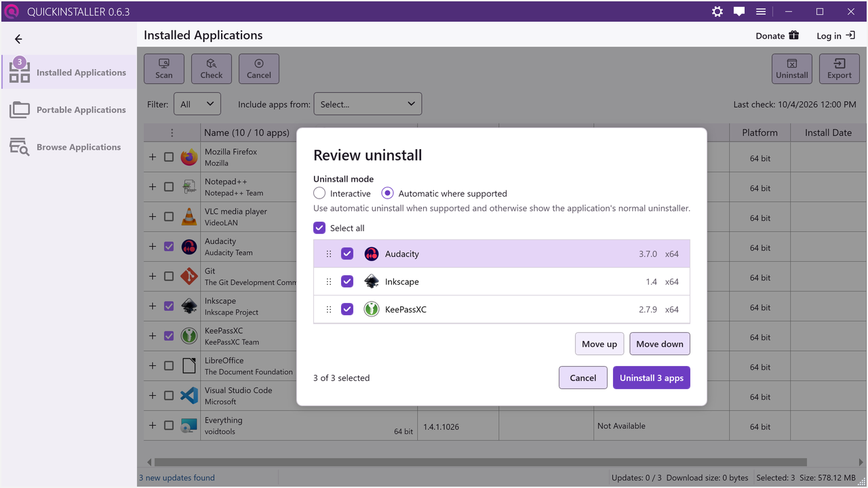Uncheck Inkscape in the review list

[347, 282]
